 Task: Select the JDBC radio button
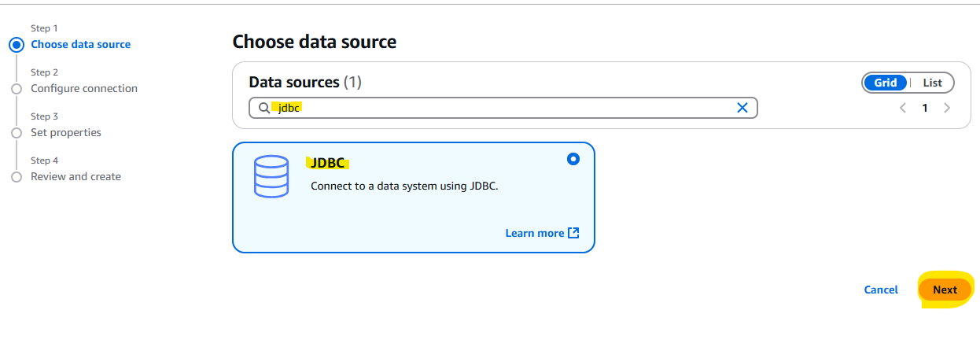coord(573,159)
